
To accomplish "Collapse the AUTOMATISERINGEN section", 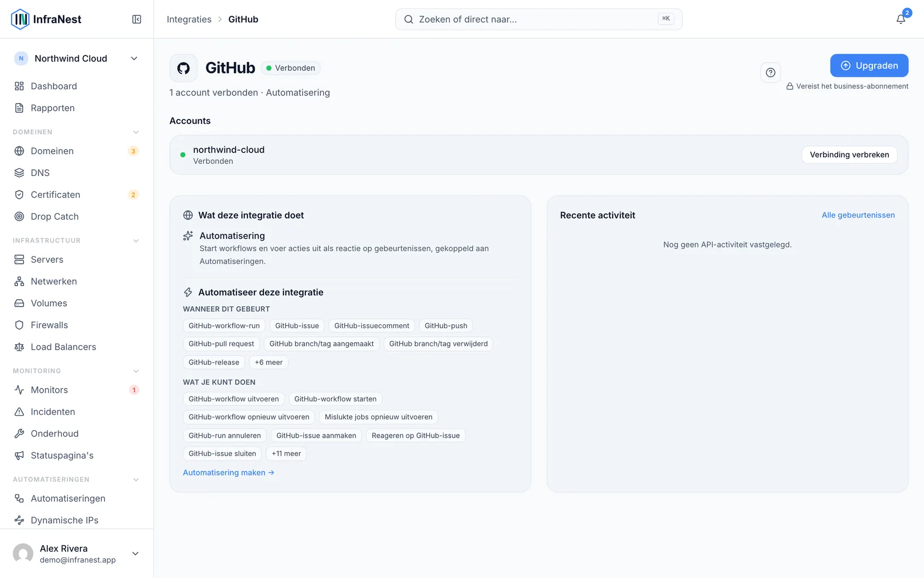I will pyautogui.click(x=136, y=479).
